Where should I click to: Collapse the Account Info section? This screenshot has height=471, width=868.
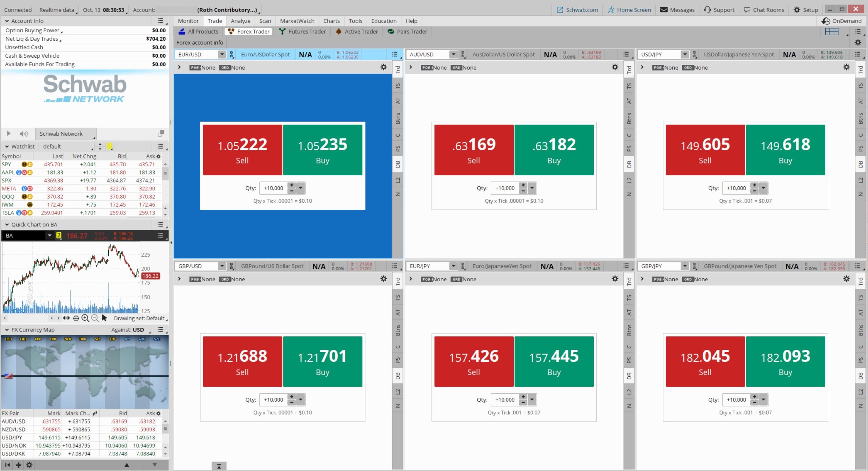(7, 21)
